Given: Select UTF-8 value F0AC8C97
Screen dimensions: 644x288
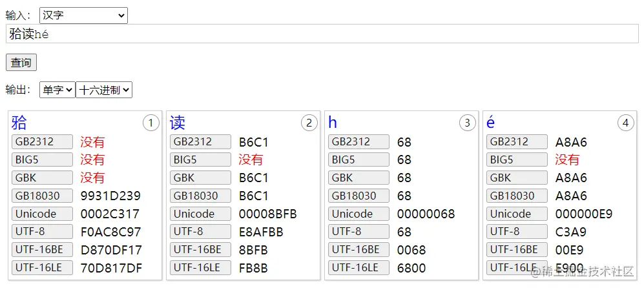Looking at the screenshot, I should 110,232.
